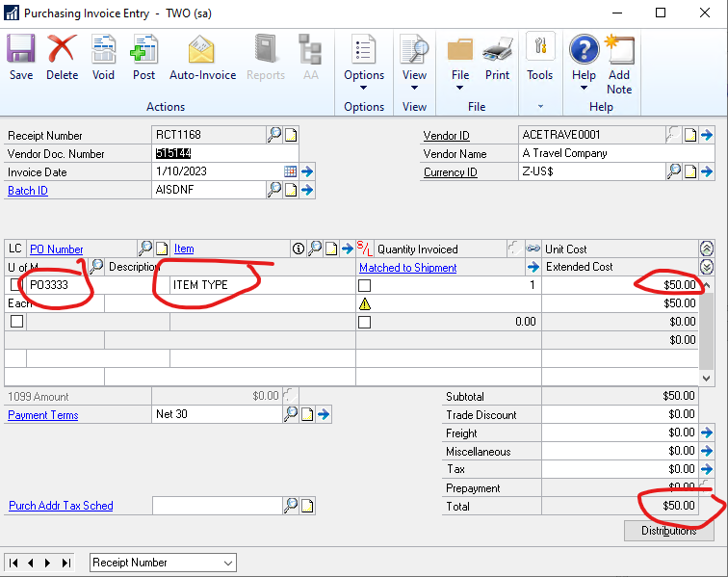Click Item information circle icon
Screen dimensions: 728x577
[299, 249]
